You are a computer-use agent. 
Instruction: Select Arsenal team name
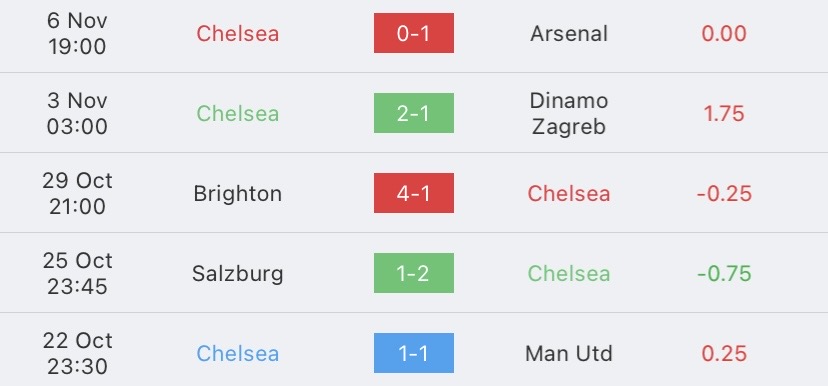coord(569,34)
